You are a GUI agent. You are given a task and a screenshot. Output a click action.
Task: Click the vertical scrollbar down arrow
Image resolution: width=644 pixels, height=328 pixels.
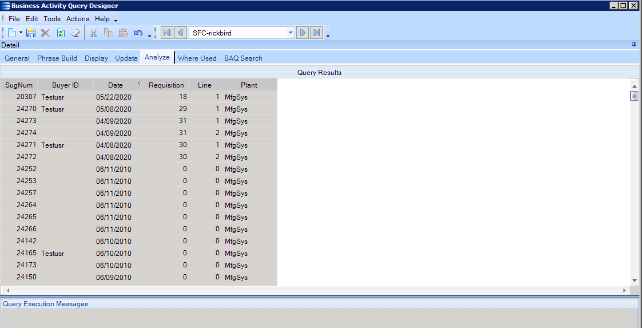click(634, 280)
